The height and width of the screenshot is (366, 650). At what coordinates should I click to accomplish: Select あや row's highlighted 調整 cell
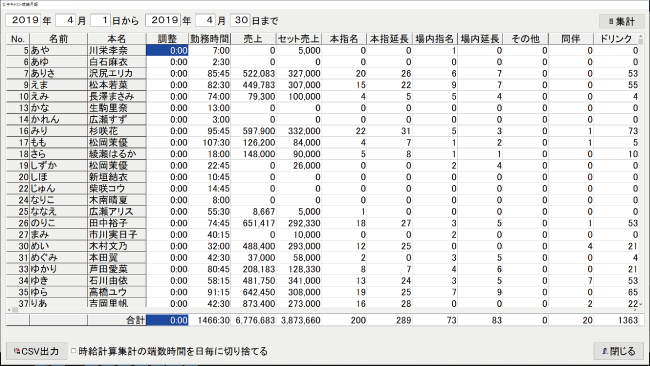click(167, 51)
